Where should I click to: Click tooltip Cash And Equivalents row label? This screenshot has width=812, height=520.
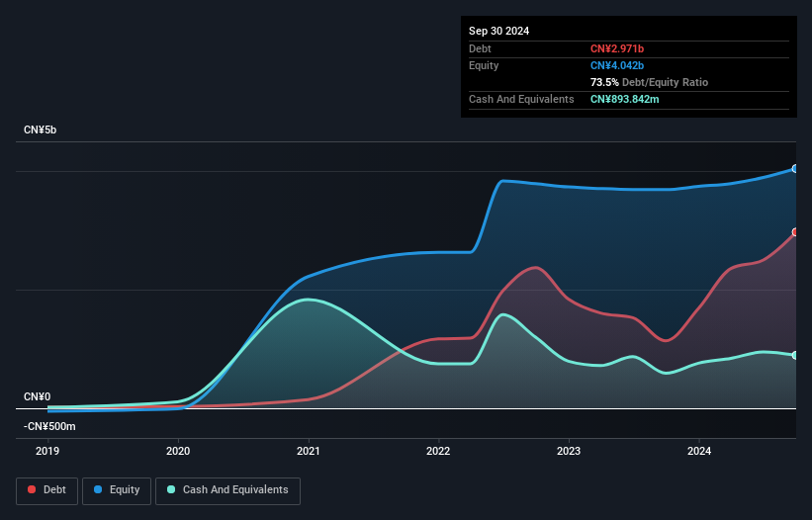point(521,99)
